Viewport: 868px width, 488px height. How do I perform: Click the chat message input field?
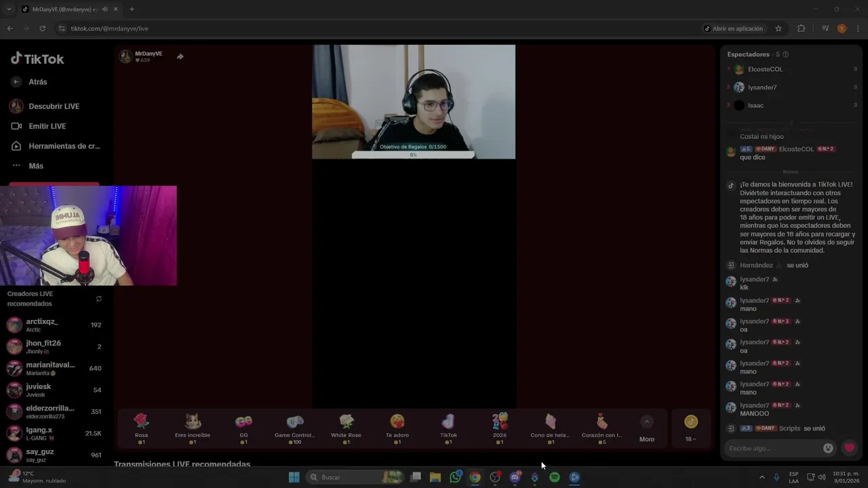[x=773, y=448]
